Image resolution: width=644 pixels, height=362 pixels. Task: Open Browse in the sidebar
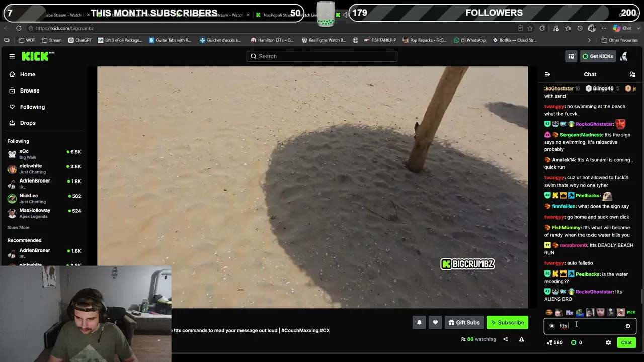pos(30,90)
